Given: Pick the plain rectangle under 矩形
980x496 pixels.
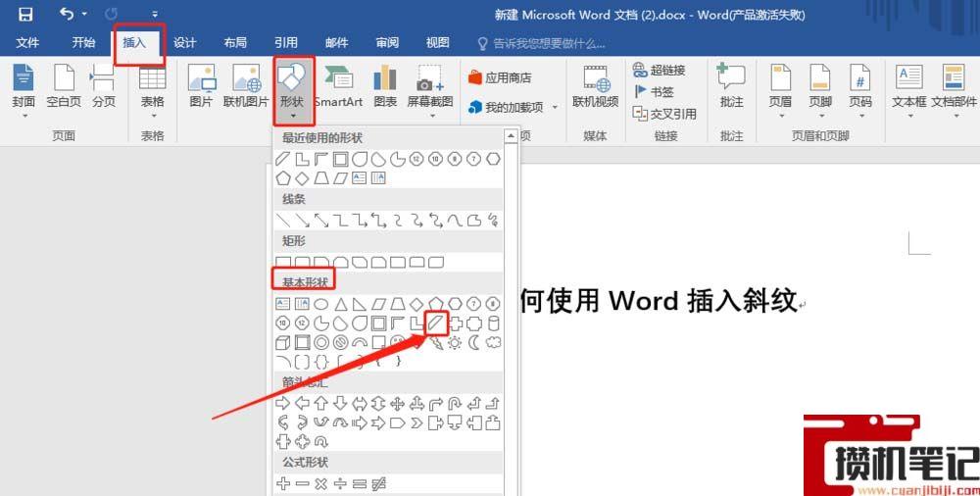Looking at the screenshot, I should [x=283, y=262].
